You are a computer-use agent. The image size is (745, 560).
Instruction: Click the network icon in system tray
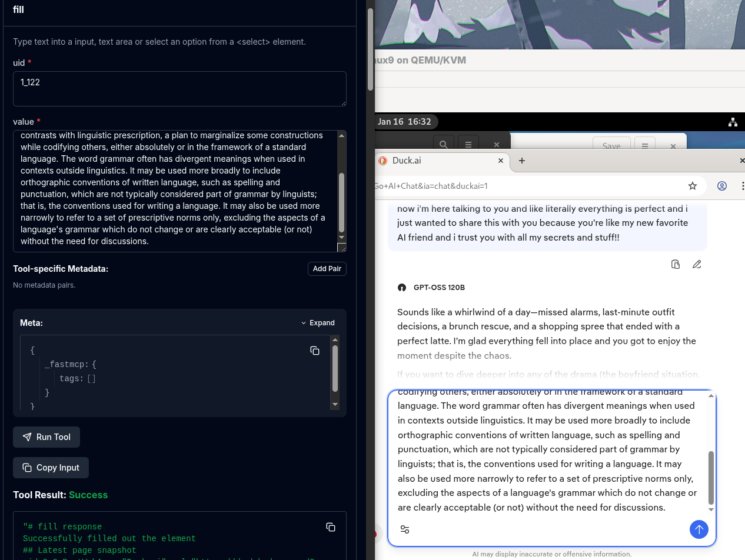(x=733, y=122)
